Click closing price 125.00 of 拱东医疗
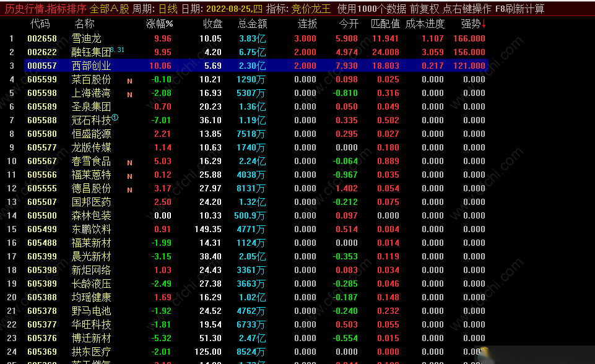Screen dimensions: 595x364 pos(208,352)
